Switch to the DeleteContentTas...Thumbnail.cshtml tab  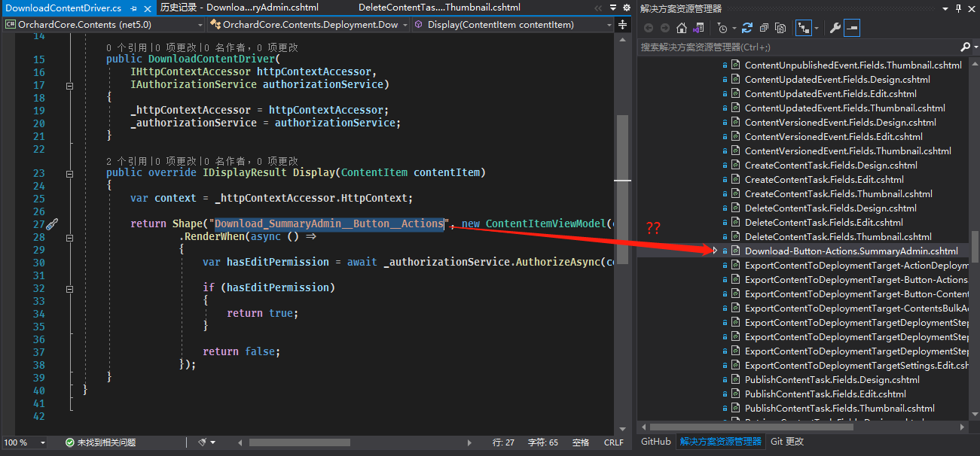pos(438,8)
